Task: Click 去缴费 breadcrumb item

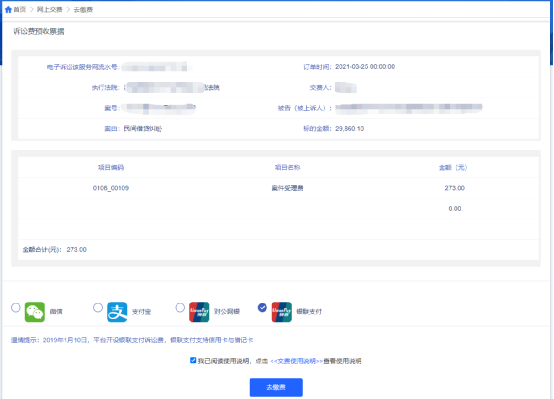Action: pos(83,10)
